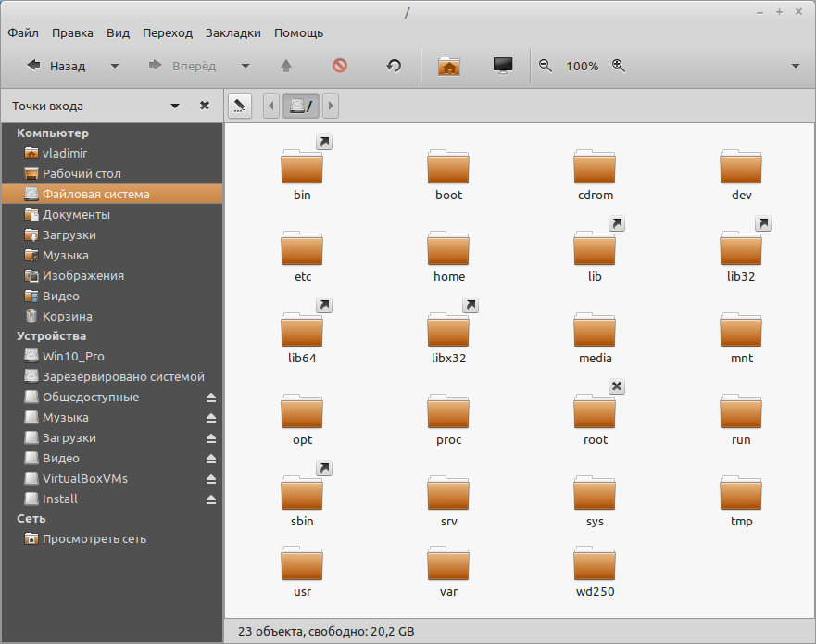Viewport: 816px width, 644px height.
Task: Click the root path / button
Action: click(x=300, y=105)
